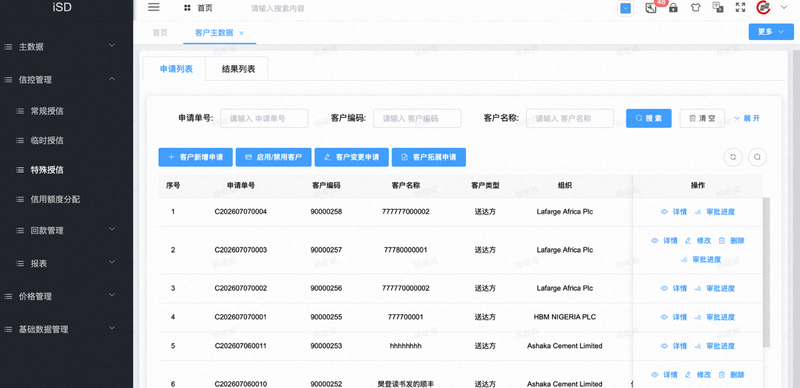Open the 更多 dropdown button
Screen dimensions: 800x388
[x=770, y=32]
